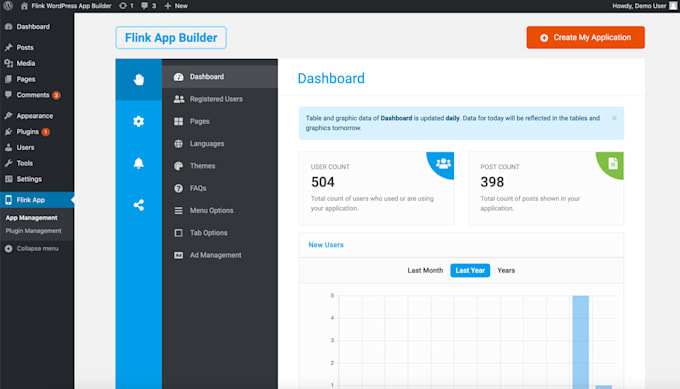This screenshot has width=680, height=389.
Task: Open the App Management submenu link
Action: 31,218
